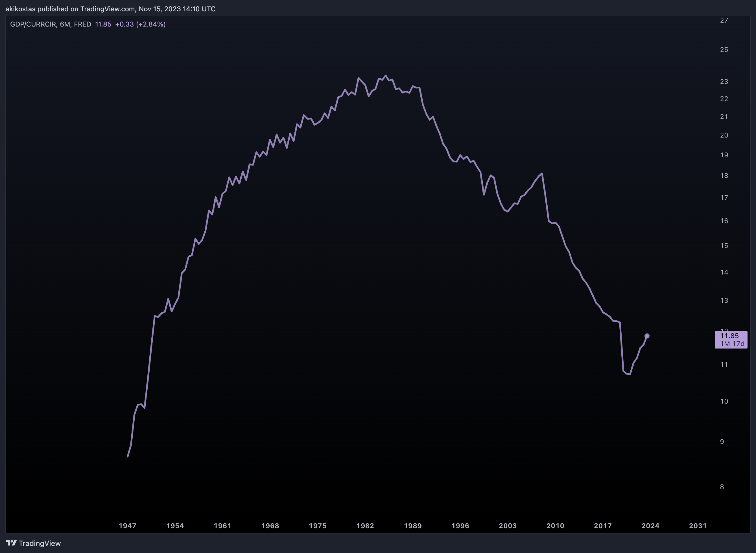Click the 25 price scale label
The width and height of the screenshot is (756, 553).
coord(724,49)
